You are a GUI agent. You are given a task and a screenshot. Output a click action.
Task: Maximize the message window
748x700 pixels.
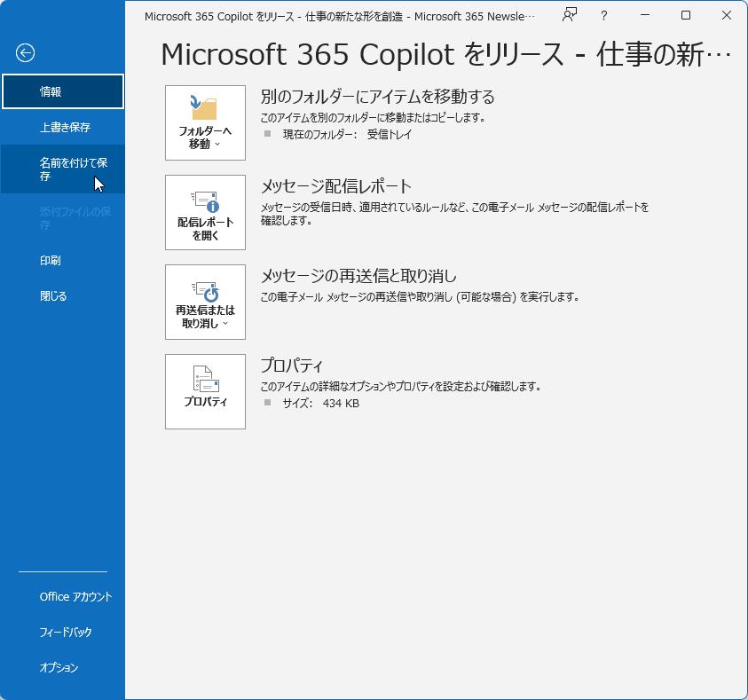(x=686, y=15)
